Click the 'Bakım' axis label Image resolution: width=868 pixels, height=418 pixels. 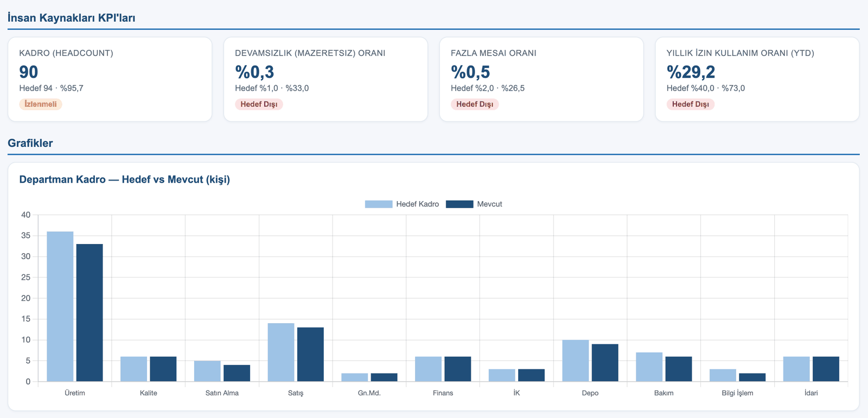coord(664,393)
